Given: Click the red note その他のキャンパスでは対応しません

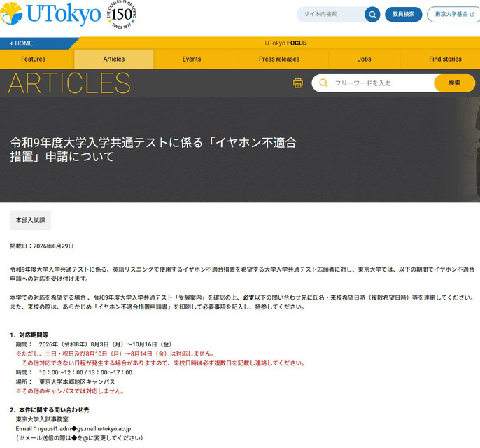Looking at the screenshot, I should click(x=70, y=391).
